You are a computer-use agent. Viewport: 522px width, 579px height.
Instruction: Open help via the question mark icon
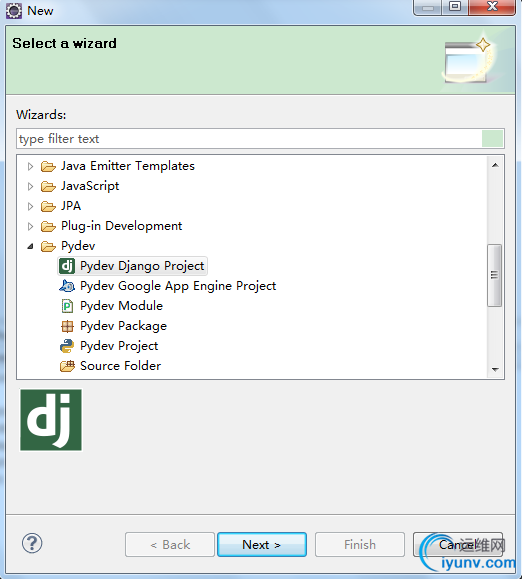click(32, 543)
